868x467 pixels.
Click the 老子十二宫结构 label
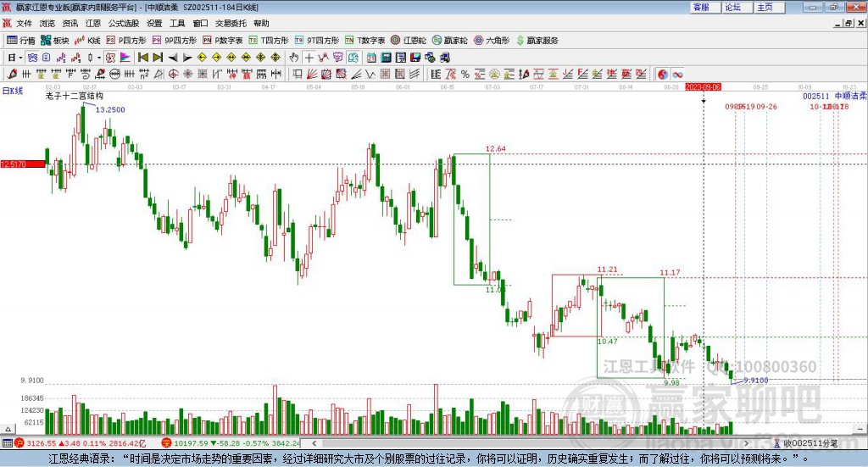tap(75, 96)
